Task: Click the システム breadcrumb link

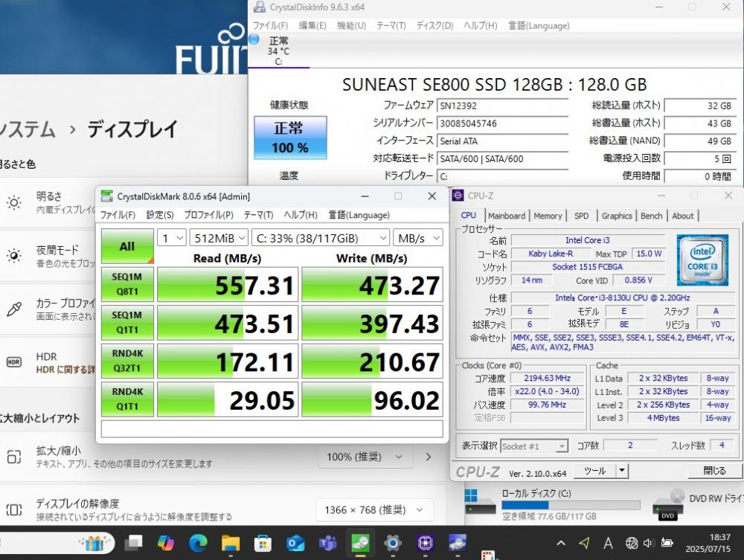Action: (x=28, y=129)
